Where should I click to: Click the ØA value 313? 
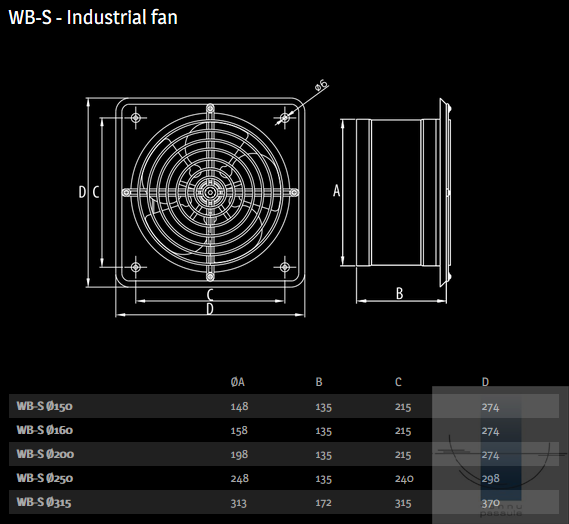238,503
